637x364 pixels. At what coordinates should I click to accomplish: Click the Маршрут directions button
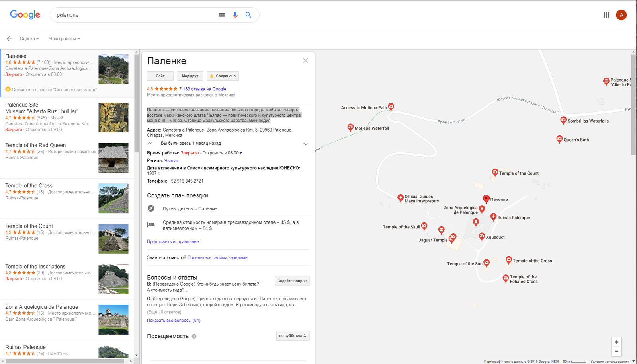click(x=190, y=76)
